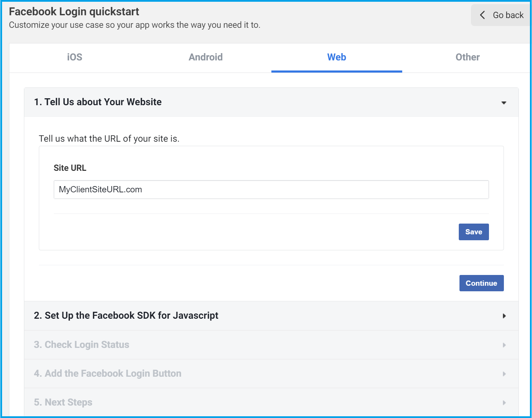Focus the Site URL input field

click(x=271, y=190)
